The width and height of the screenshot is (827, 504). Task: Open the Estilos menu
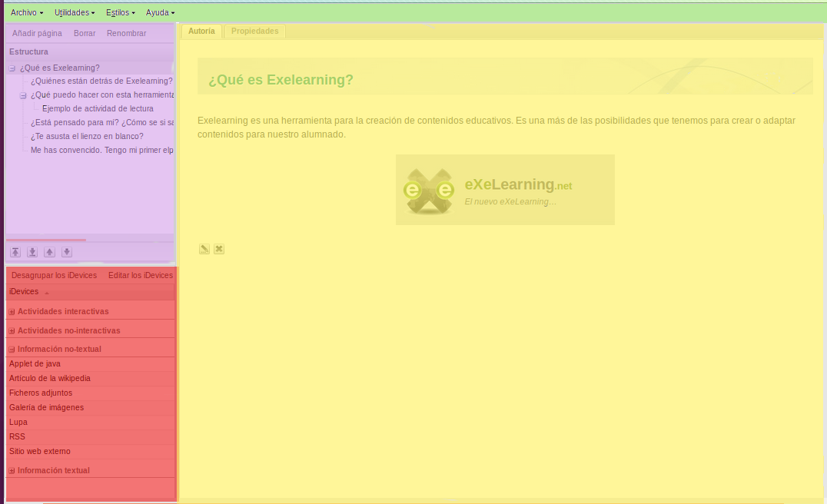coord(120,12)
